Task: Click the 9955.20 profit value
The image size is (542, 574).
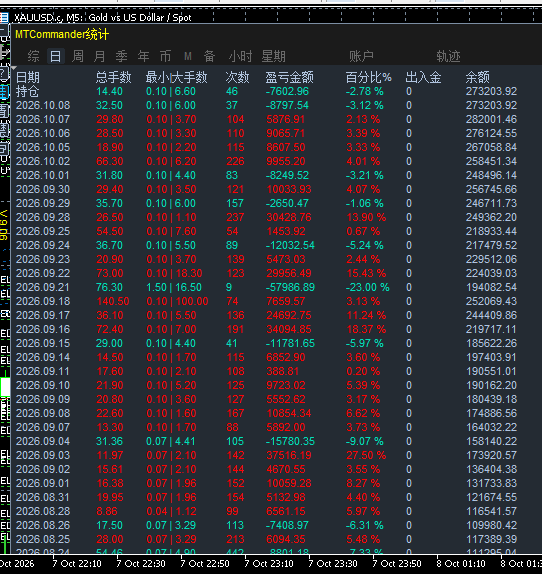Action: click(286, 161)
